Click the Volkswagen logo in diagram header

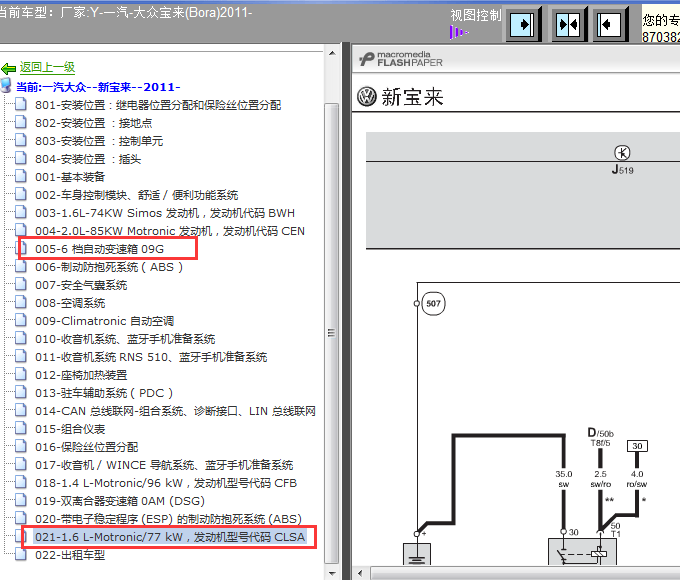[367, 96]
